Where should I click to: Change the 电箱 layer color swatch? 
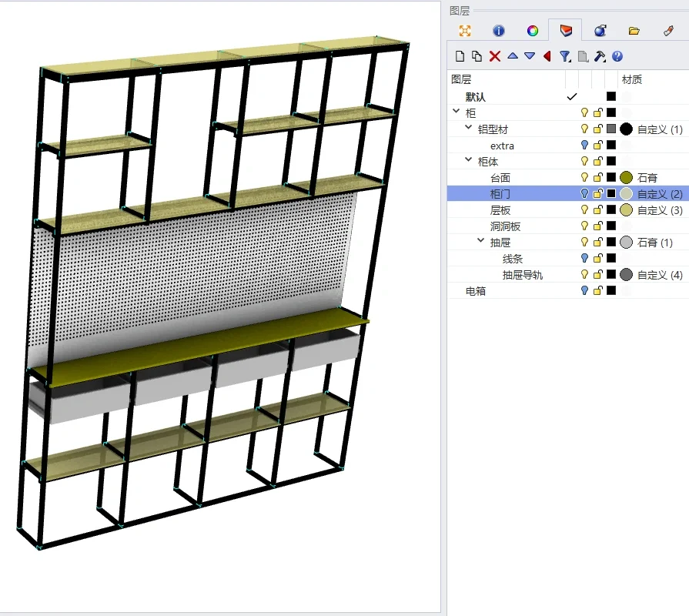611,290
